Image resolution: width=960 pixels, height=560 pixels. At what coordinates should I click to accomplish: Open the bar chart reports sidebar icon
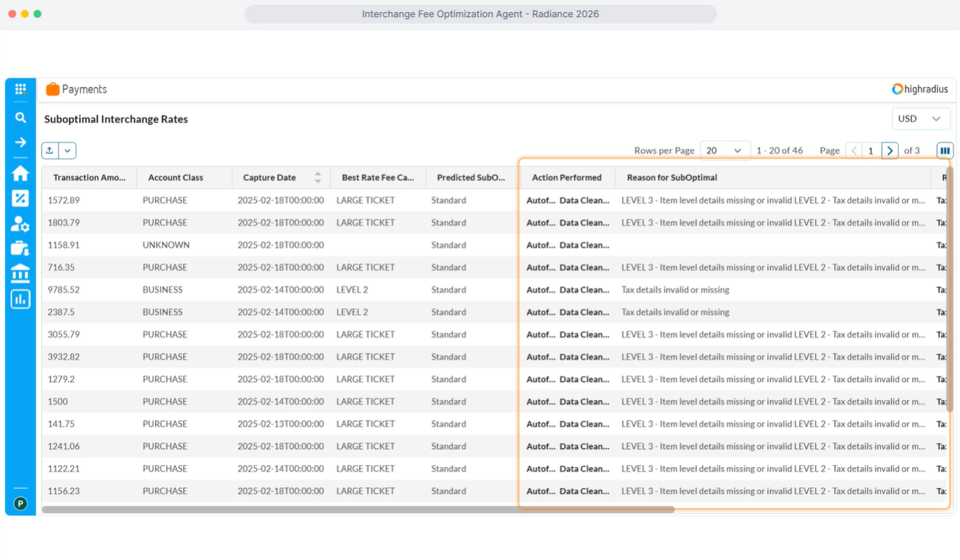[20, 299]
